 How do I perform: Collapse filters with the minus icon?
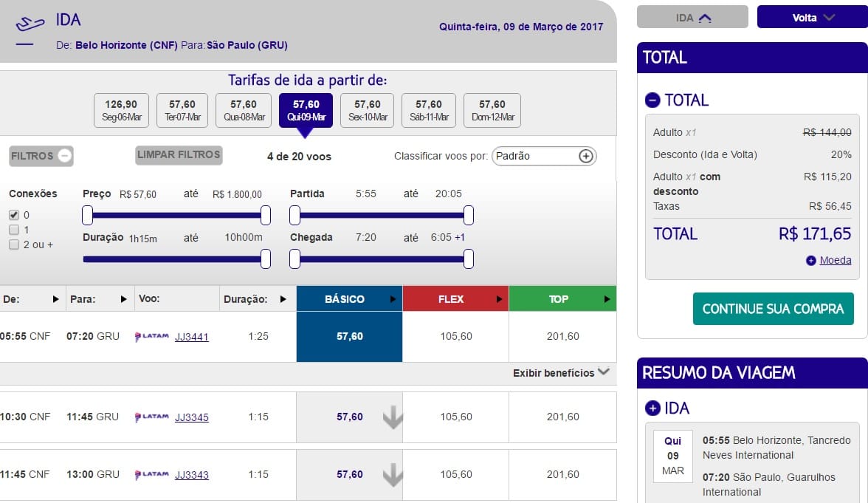(x=64, y=156)
